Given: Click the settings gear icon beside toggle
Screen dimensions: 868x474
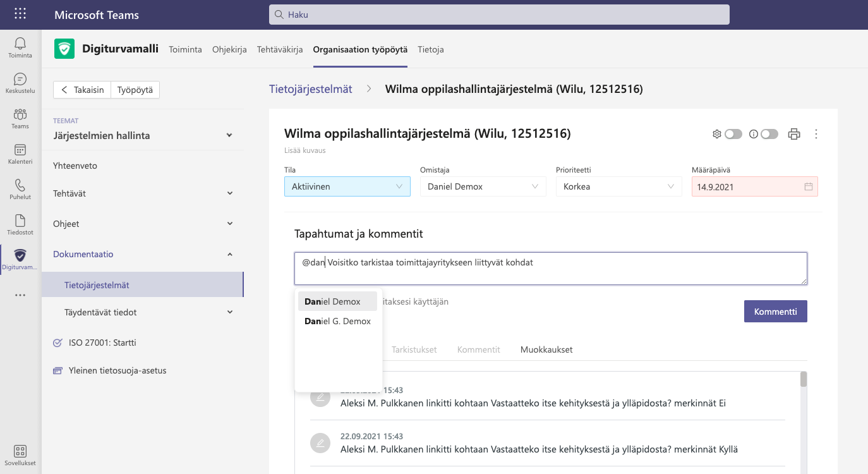Looking at the screenshot, I should tap(717, 134).
